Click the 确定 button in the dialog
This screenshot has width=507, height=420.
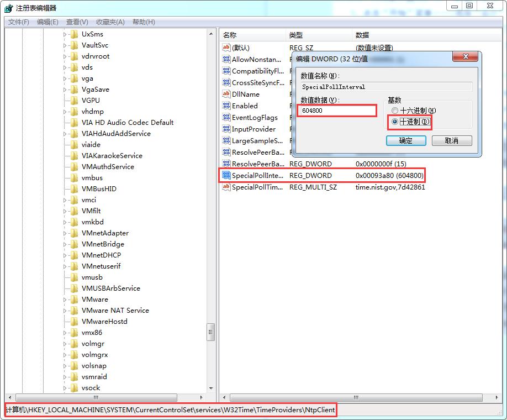click(406, 140)
